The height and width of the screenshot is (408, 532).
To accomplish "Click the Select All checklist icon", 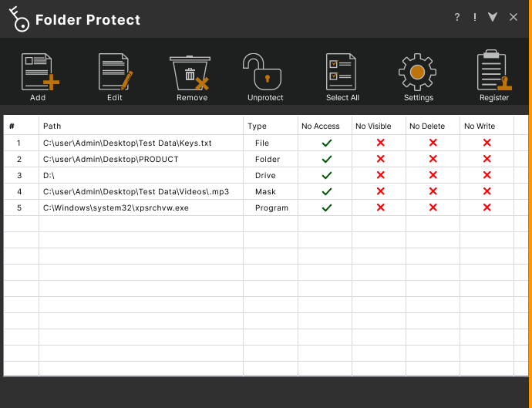I will (x=341, y=72).
